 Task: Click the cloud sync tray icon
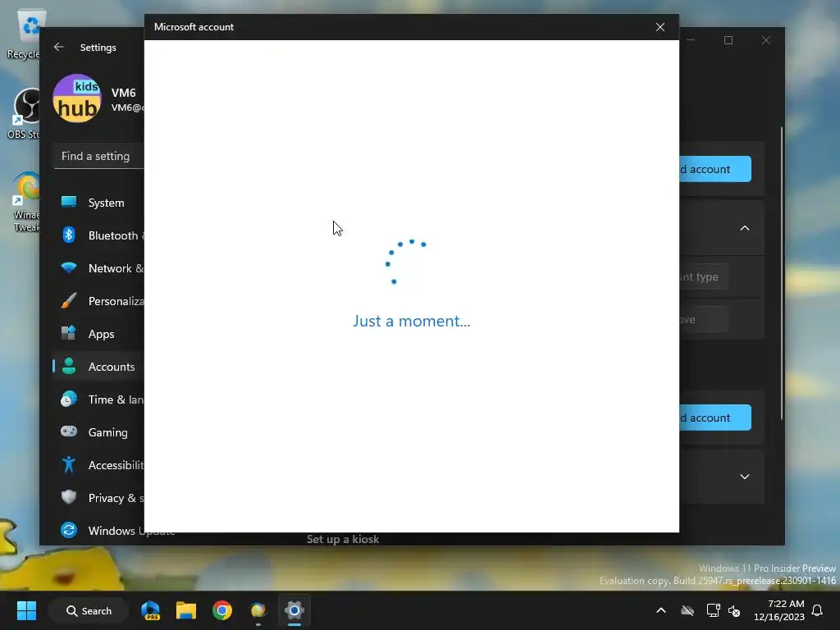click(x=687, y=610)
